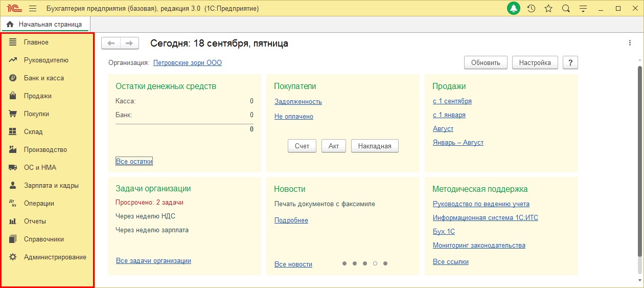Open global search magnifier icon
The width and height of the screenshot is (644, 288).
click(566, 9)
